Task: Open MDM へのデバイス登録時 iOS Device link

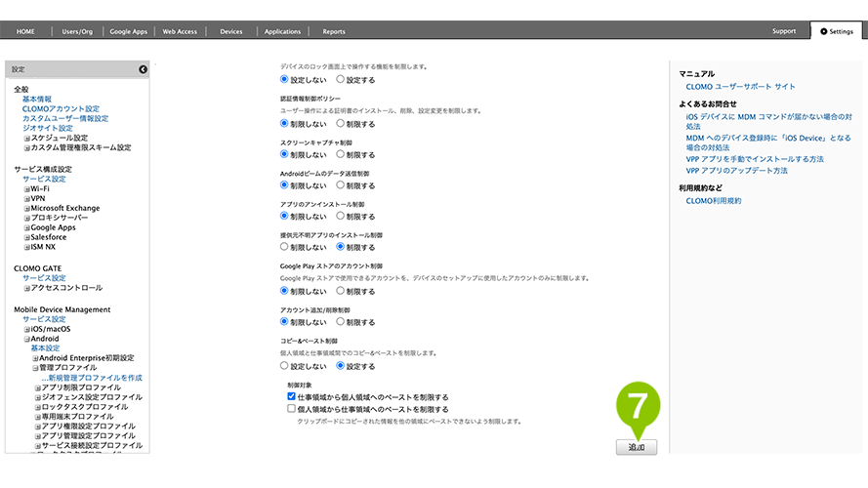Action: click(x=768, y=142)
